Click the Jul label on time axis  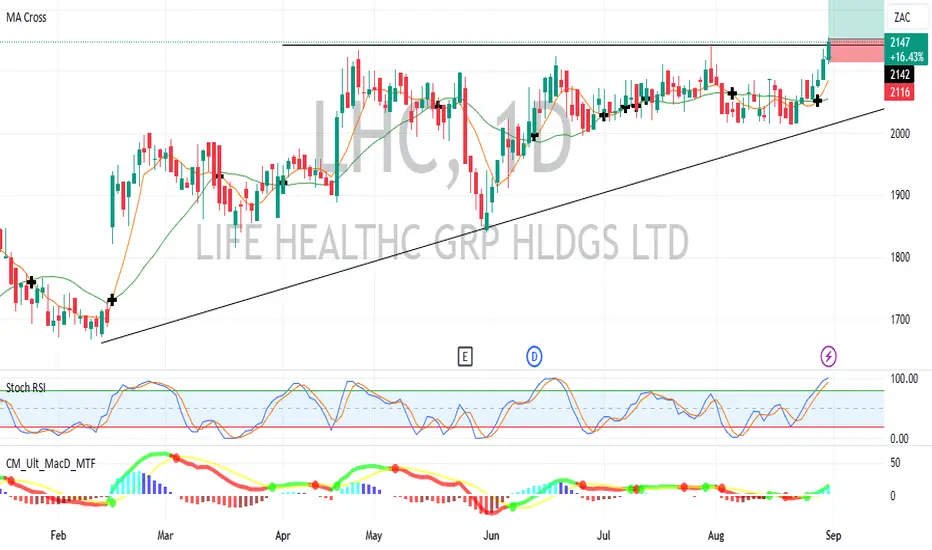603,536
